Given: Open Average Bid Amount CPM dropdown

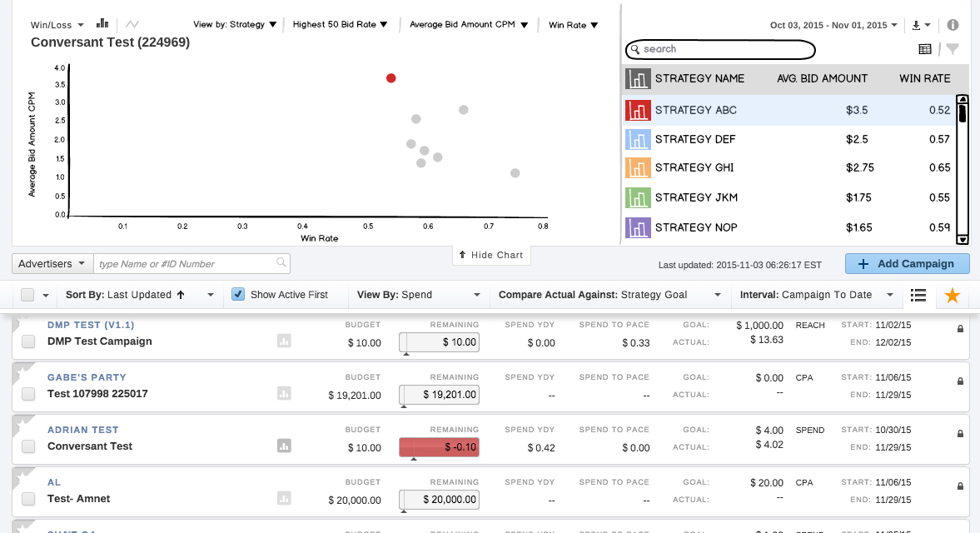Looking at the screenshot, I should coord(469,24).
